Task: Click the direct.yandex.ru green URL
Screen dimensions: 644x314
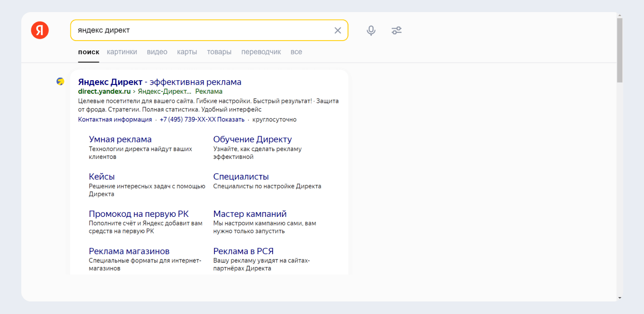Action: click(x=104, y=91)
